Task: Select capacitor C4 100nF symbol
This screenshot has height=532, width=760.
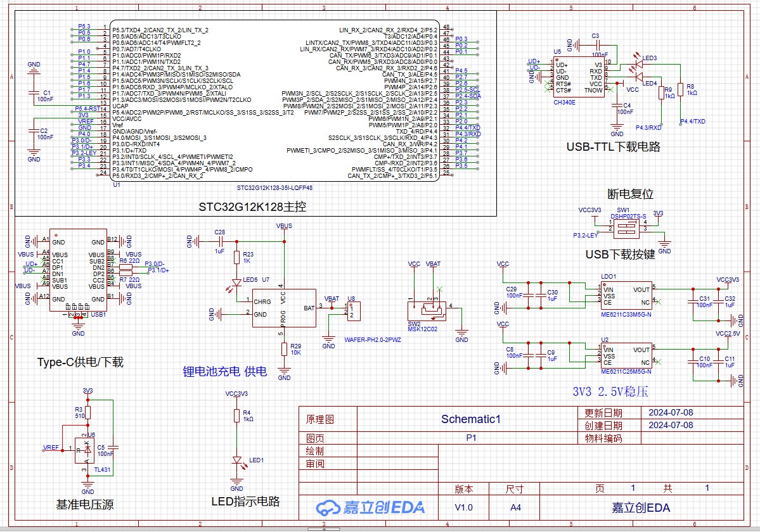Action: 617,106
